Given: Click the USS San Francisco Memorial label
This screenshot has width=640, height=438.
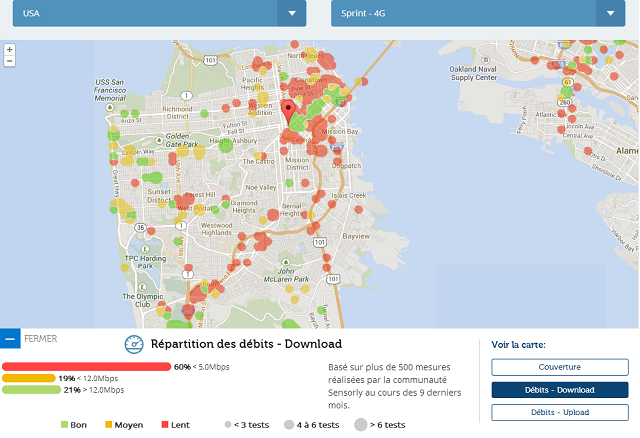Looking at the screenshot, I should [110, 90].
